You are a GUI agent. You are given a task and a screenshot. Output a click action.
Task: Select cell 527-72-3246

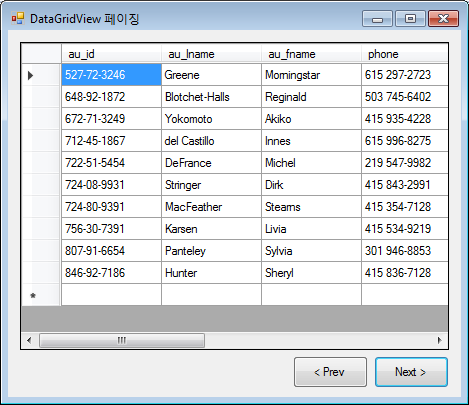tap(111, 75)
